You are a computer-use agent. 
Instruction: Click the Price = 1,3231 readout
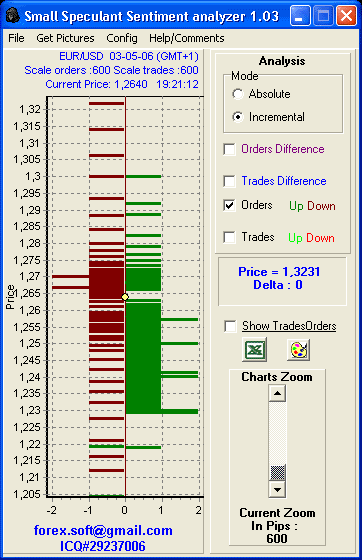coord(279,272)
